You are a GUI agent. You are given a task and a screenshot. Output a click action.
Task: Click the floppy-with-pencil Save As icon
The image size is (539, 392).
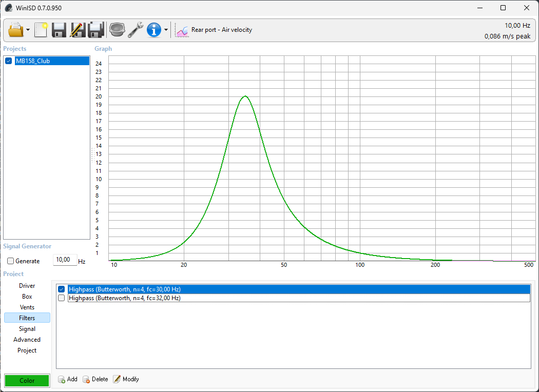(78, 30)
